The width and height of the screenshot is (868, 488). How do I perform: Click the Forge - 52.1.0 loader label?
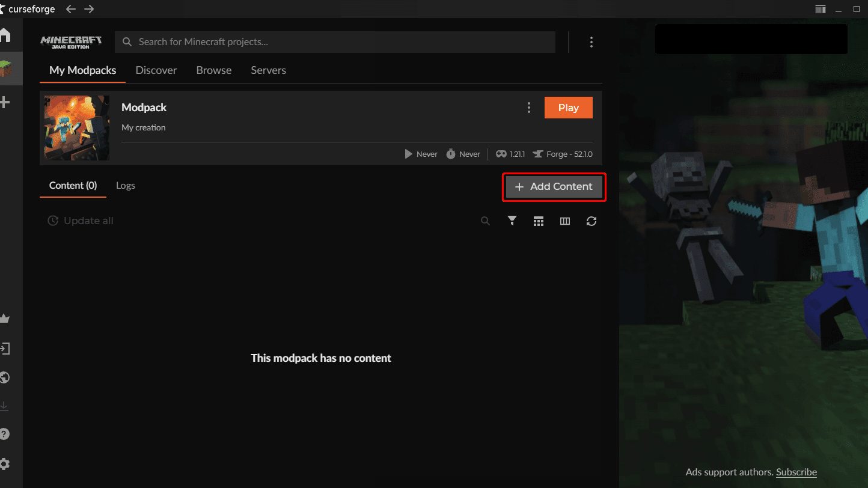tap(563, 154)
